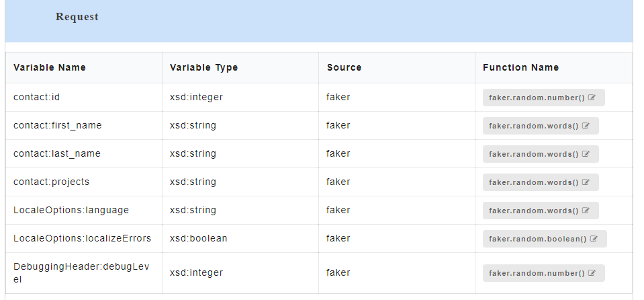This screenshot has width=644, height=300.
Task: Click the Source column header
Action: tap(344, 67)
